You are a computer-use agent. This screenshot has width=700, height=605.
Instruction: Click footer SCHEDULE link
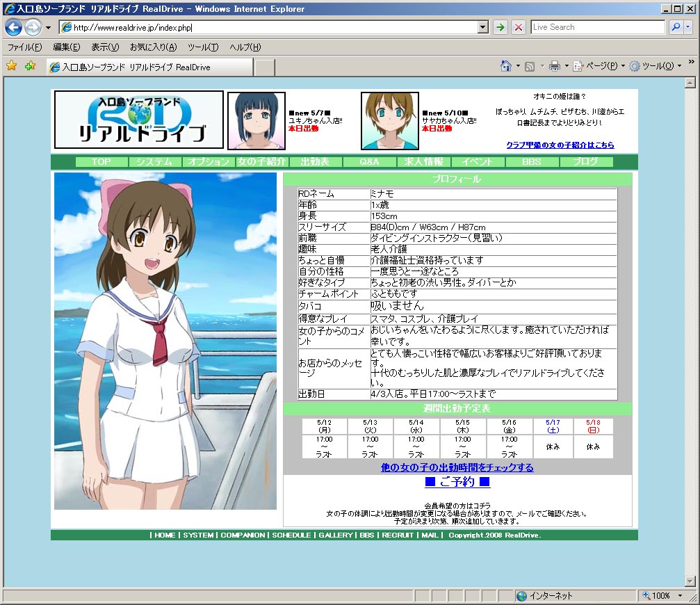pos(291,535)
